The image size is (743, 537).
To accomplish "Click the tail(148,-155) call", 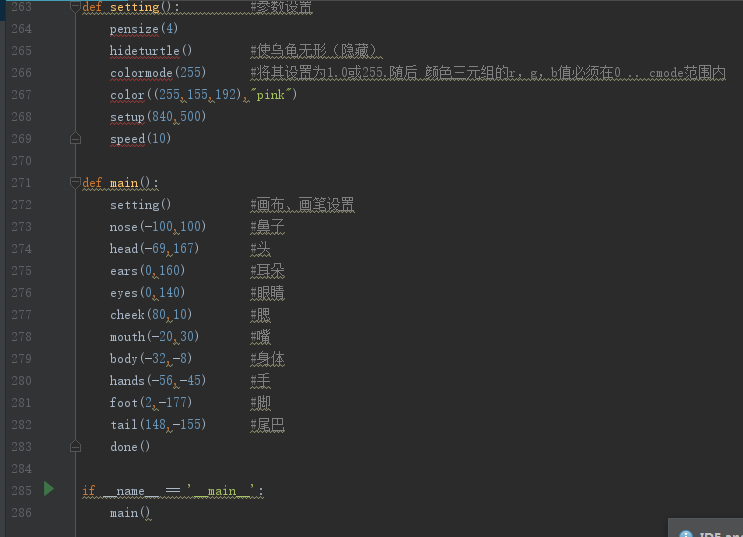I will (158, 424).
